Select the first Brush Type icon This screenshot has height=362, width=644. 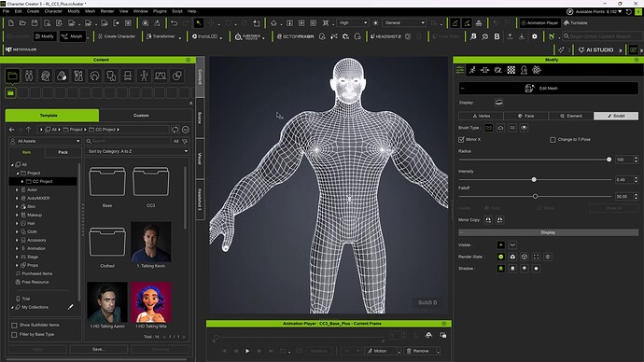click(x=489, y=128)
